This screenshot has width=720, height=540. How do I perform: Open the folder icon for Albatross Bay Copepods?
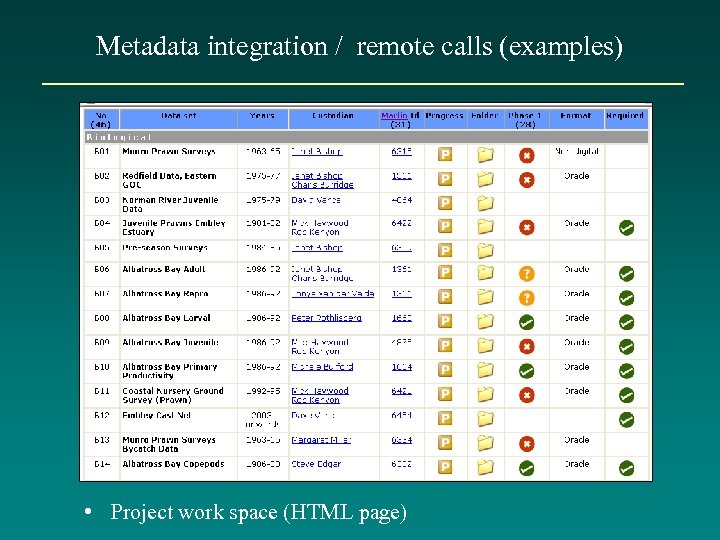[x=485, y=467]
